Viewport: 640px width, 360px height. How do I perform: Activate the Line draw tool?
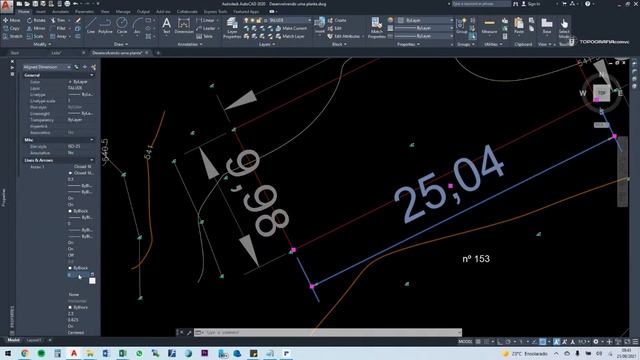pos(91,26)
